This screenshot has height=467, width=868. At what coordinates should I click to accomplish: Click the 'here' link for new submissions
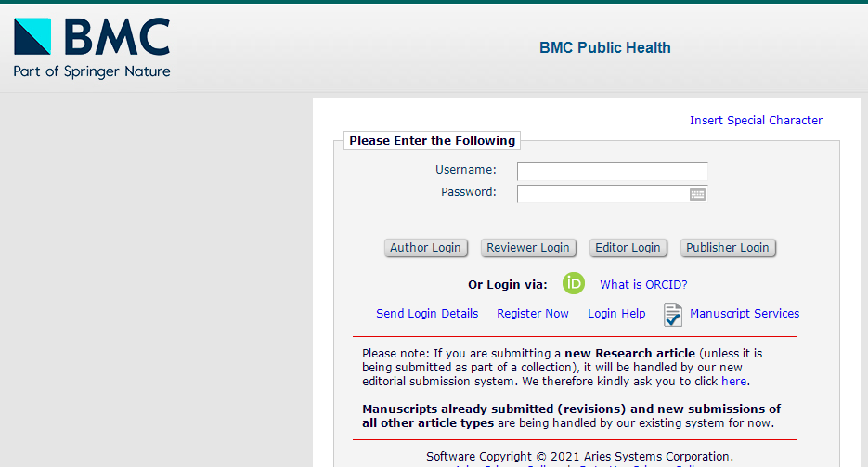click(x=733, y=381)
